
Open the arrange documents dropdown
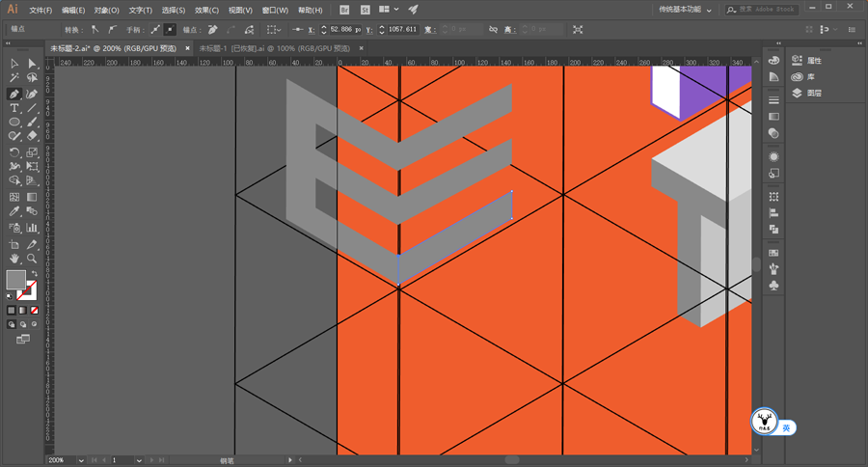pos(389,10)
